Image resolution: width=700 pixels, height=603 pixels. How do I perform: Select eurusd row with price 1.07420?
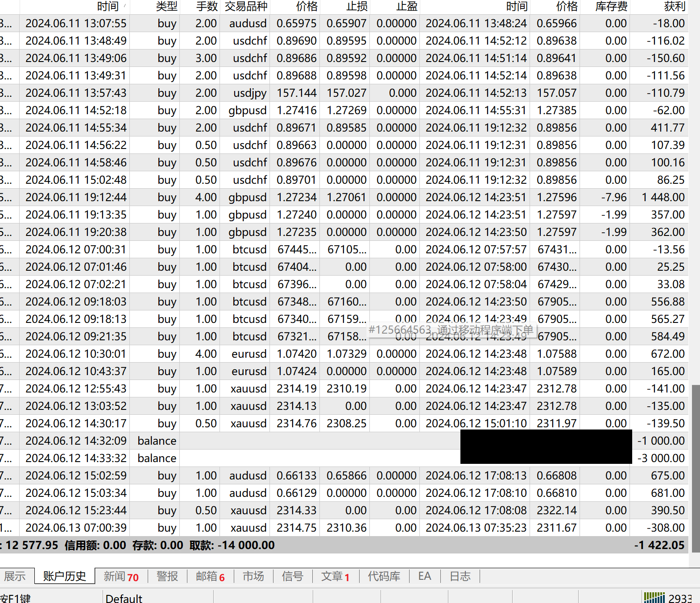[344, 354]
